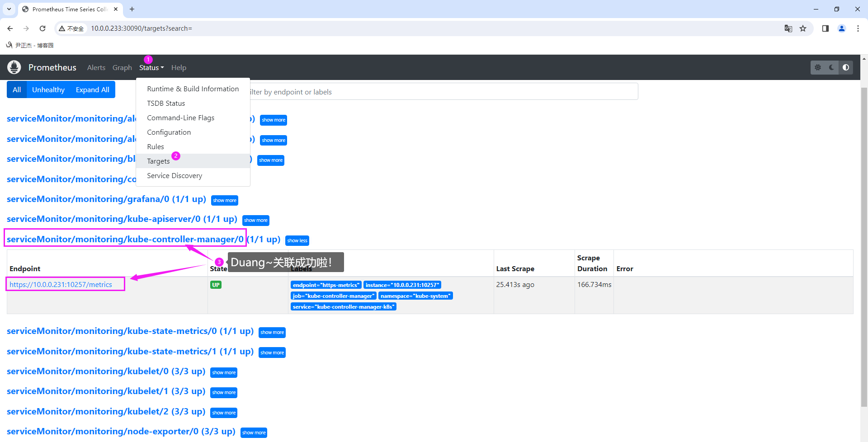Switch to the Graph page
Screen dimensions: 868x442
point(122,67)
